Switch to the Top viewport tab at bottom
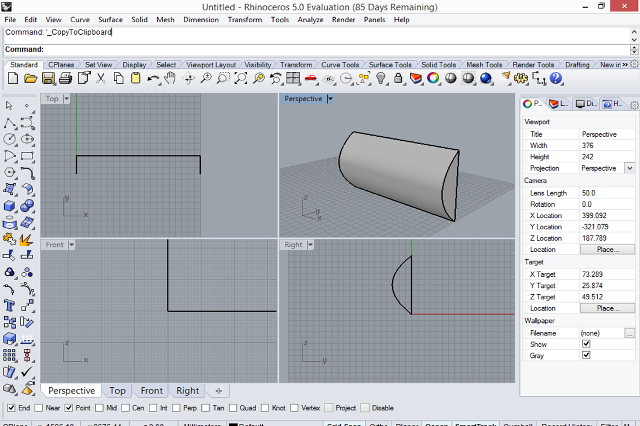This screenshot has height=426, width=640. (x=117, y=391)
